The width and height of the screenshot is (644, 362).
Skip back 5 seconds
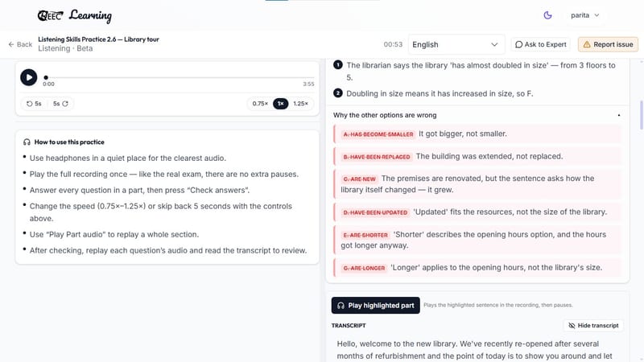pyautogui.click(x=34, y=104)
